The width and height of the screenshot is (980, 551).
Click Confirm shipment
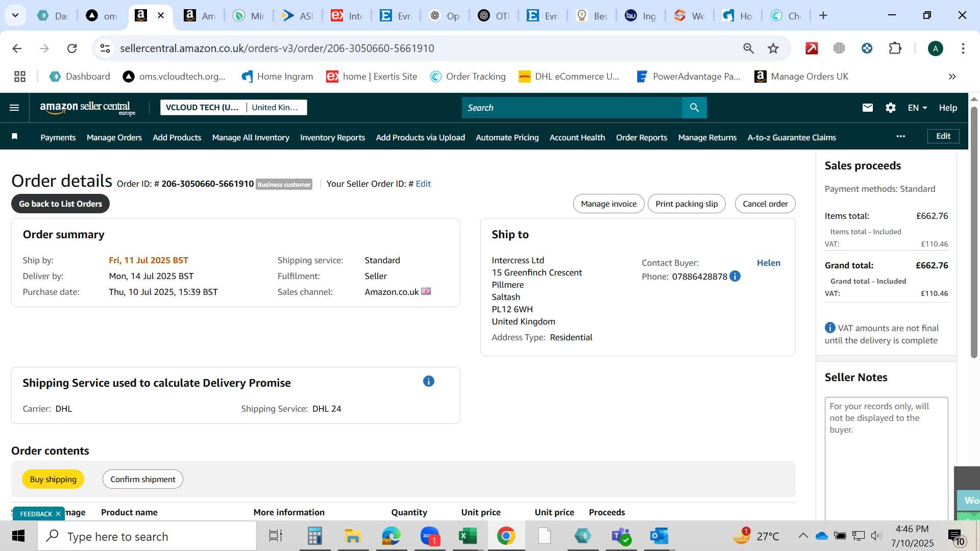143,479
